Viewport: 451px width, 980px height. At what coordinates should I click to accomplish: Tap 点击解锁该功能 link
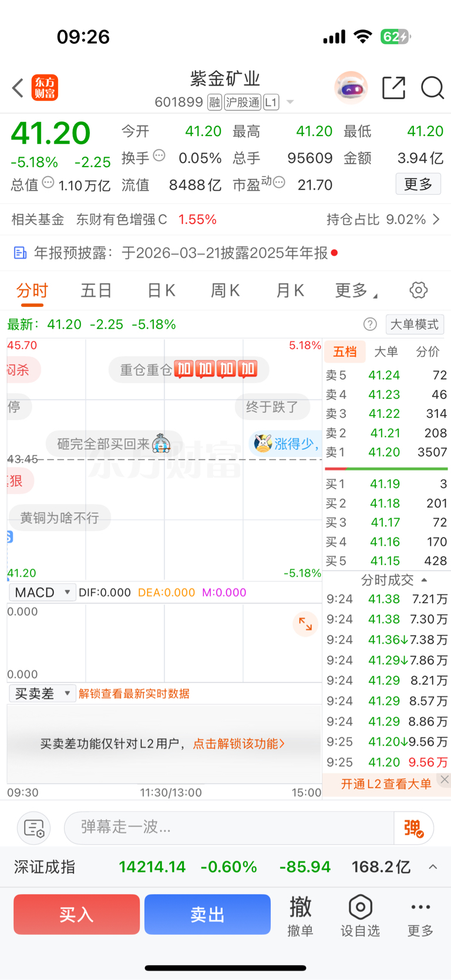tap(239, 744)
